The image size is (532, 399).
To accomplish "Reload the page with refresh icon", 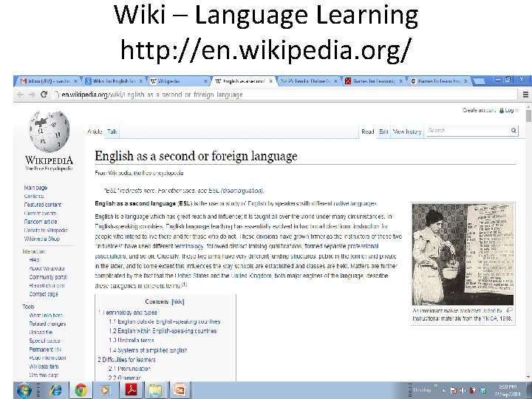I will point(44,95).
